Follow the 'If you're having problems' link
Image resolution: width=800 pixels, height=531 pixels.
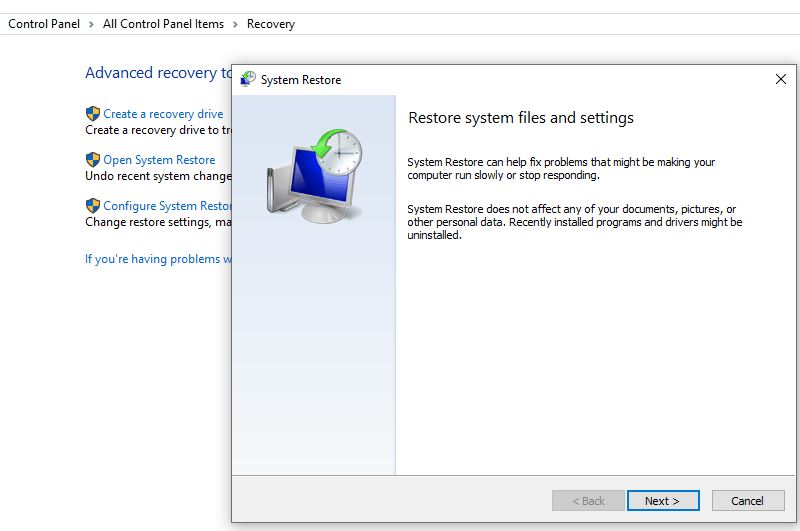[158, 259]
